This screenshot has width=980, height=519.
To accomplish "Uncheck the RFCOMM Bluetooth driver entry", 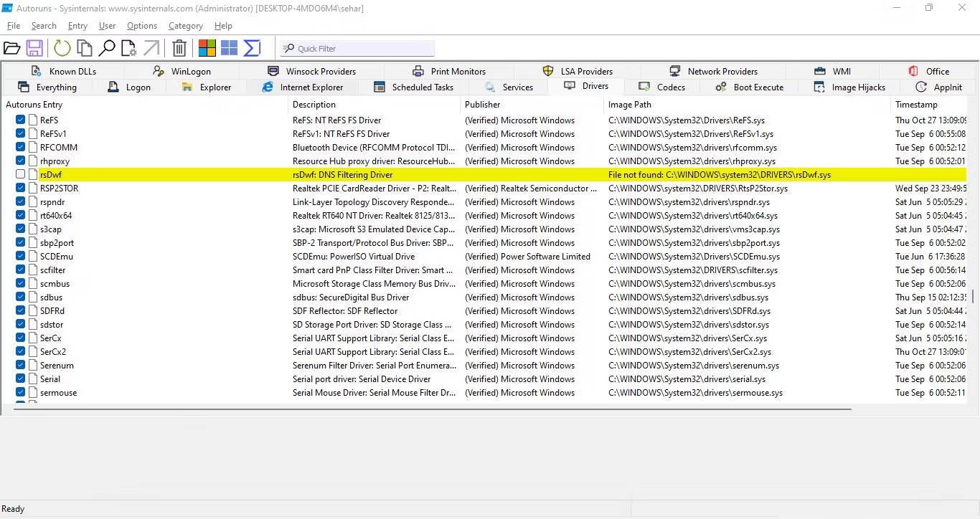I will (19, 147).
